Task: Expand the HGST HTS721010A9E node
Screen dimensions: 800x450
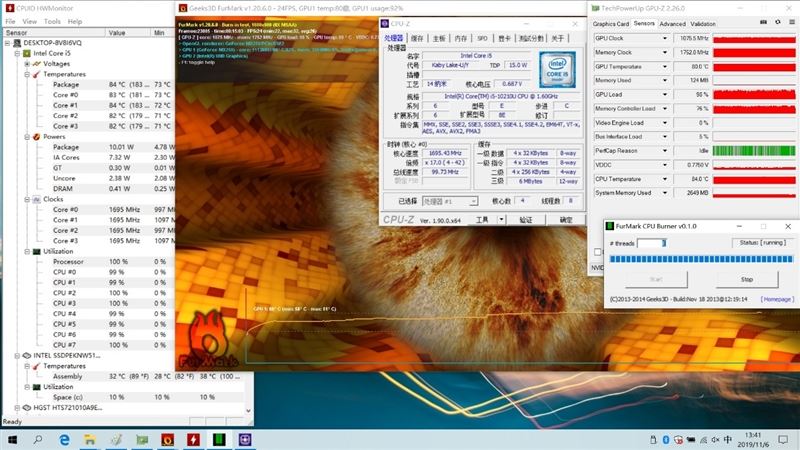Action: (x=17, y=408)
